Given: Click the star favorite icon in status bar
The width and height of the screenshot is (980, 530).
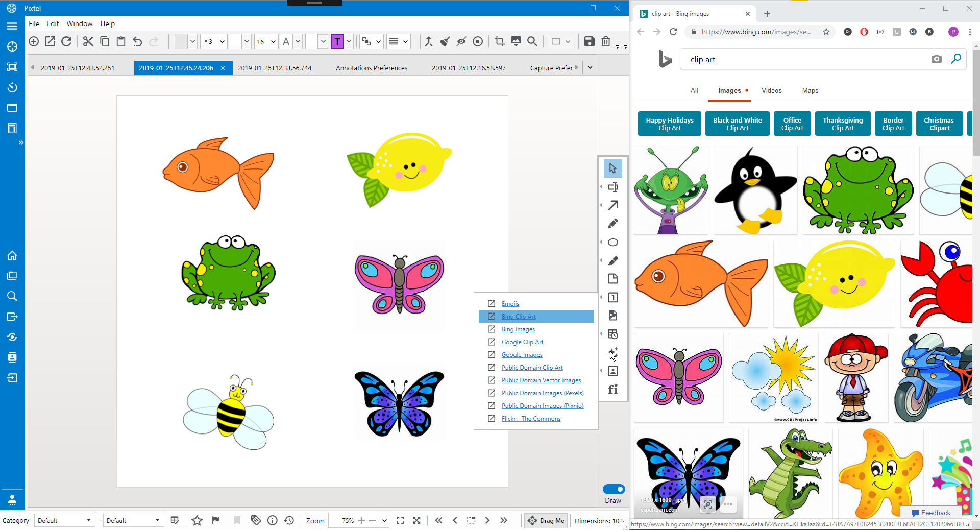Looking at the screenshot, I should click(197, 520).
